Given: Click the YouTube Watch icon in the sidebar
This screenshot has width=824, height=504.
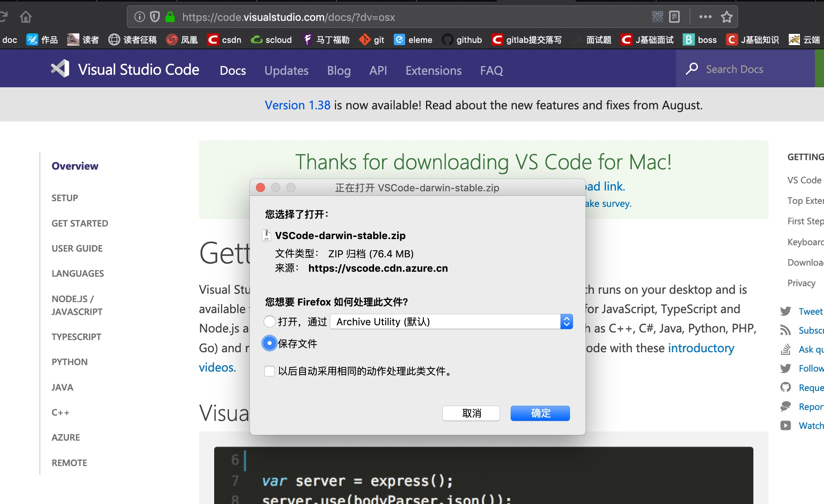Looking at the screenshot, I should point(786,425).
